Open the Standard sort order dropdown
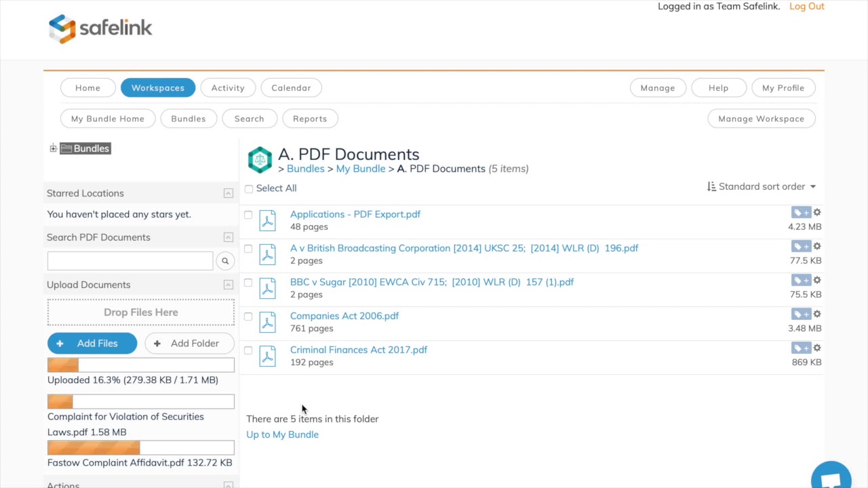This screenshot has width=868, height=488. pos(762,186)
